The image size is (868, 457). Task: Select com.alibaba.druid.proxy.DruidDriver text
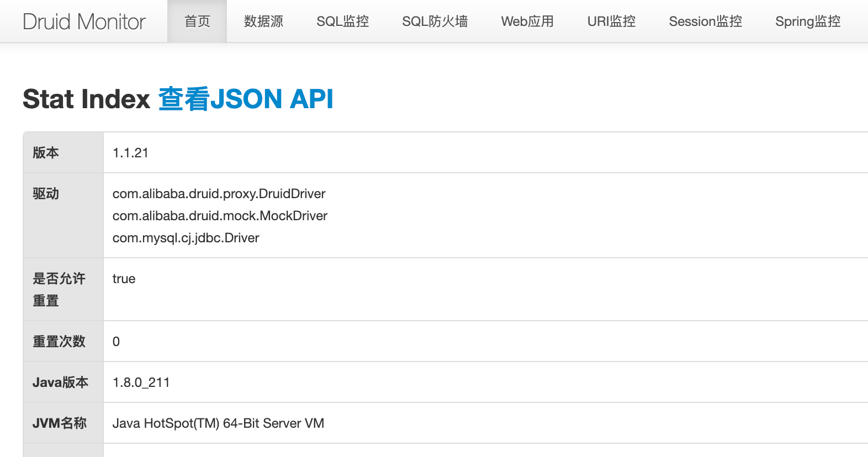219,194
